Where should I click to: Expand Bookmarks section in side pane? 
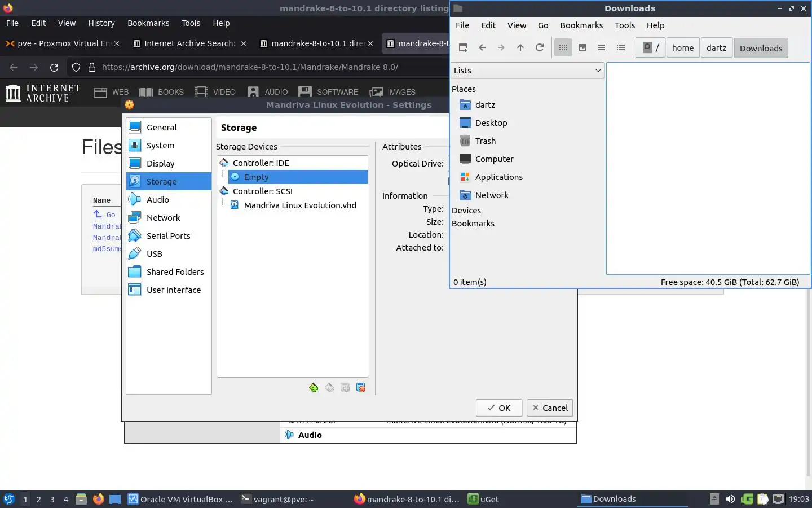point(473,224)
